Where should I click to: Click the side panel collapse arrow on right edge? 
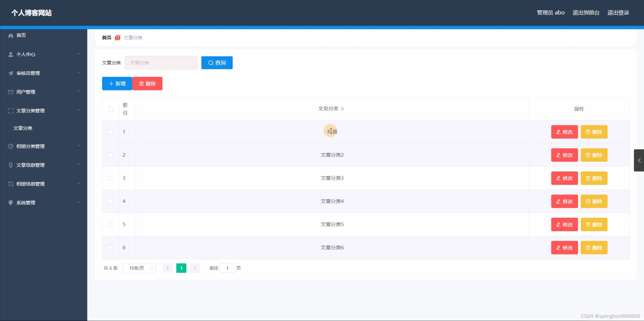point(639,160)
